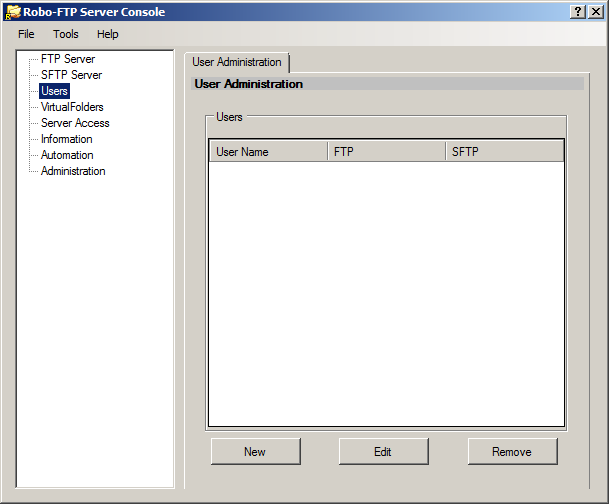Close the Robo-FTP Server Console window

(x=596, y=12)
